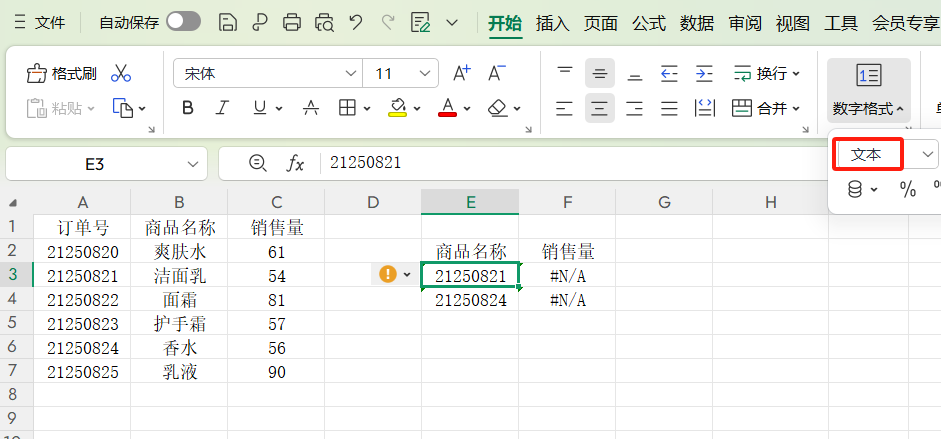Click the increase indent icon
The width and height of the screenshot is (941, 439).
(704, 73)
